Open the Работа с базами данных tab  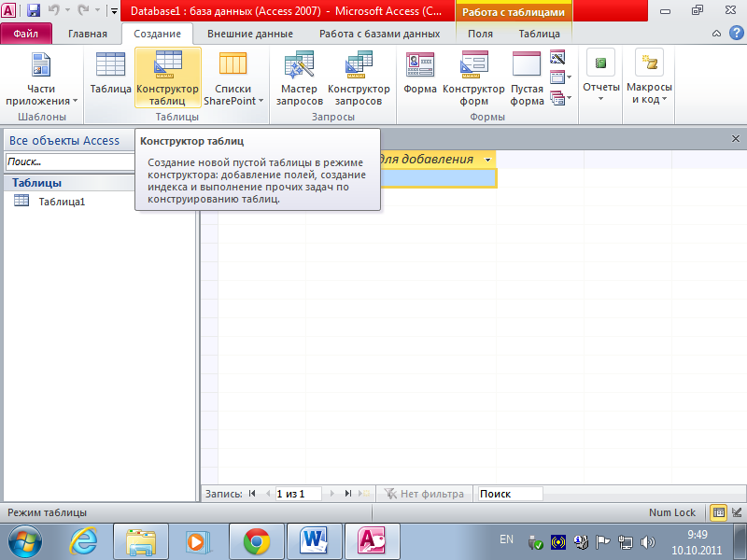[380, 34]
